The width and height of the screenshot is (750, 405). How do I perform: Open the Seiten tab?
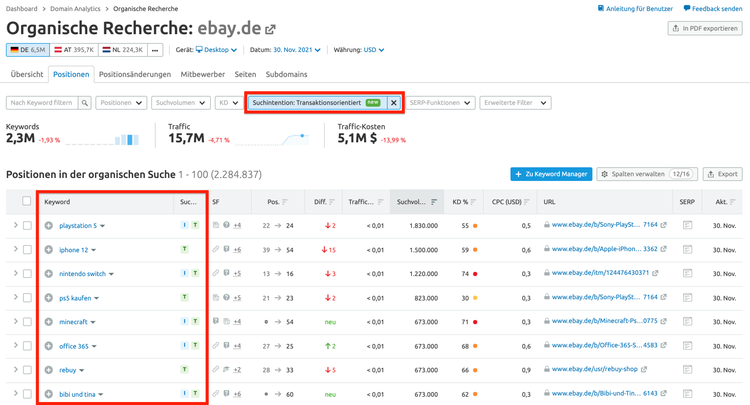245,74
